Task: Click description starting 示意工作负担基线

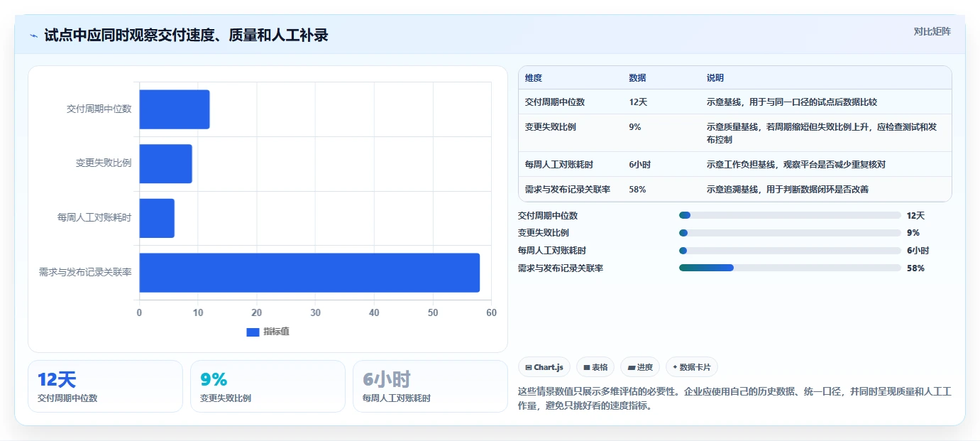Action: click(x=796, y=165)
